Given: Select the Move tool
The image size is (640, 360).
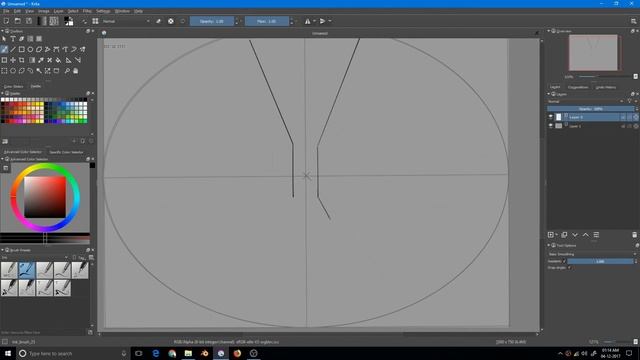Looking at the screenshot, I should coord(13,60).
